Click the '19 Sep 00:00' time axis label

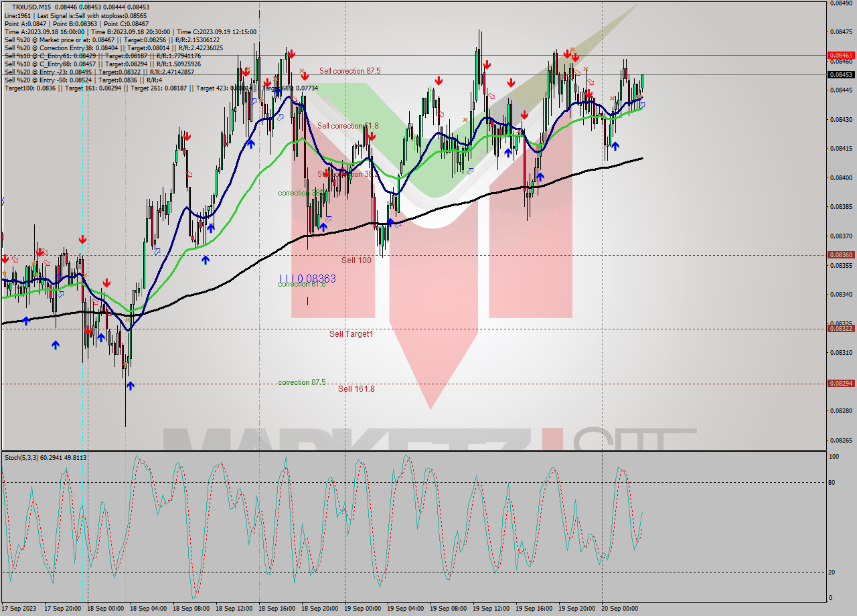coord(364,609)
